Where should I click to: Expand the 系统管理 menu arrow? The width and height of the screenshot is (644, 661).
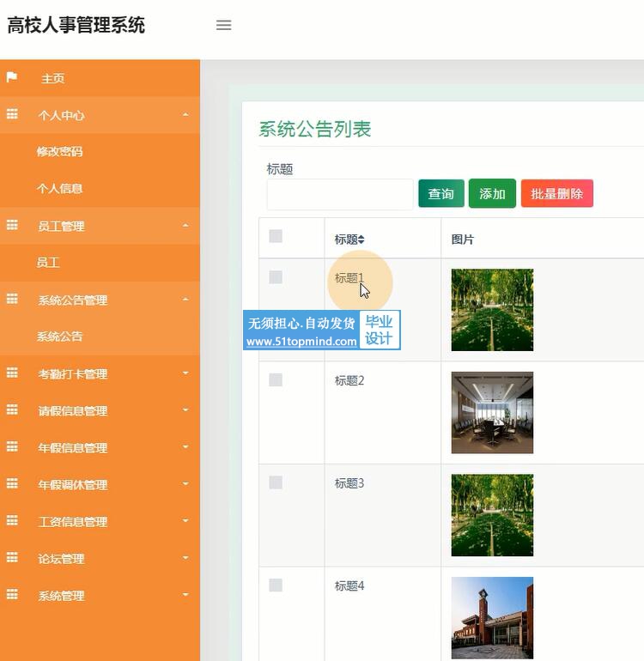click(185, 594)
